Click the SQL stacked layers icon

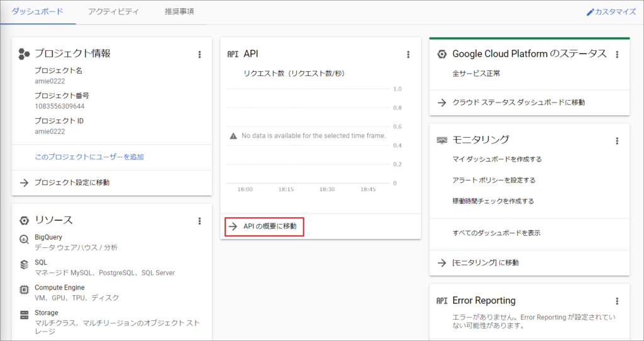(x=25, y=264)
